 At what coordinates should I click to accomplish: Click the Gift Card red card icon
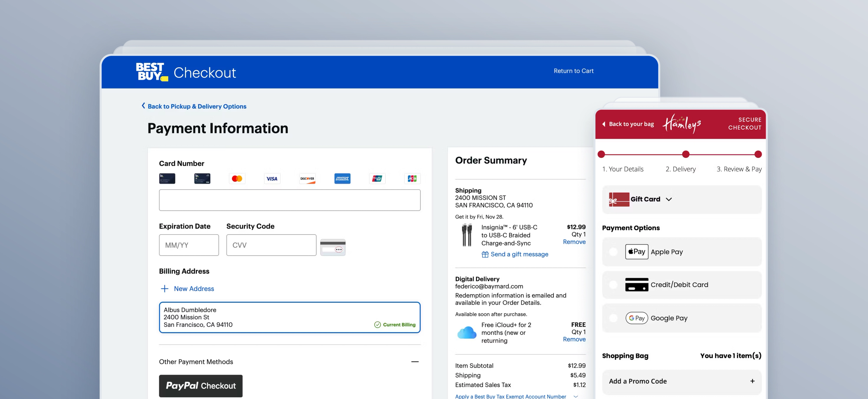[619, 199]
